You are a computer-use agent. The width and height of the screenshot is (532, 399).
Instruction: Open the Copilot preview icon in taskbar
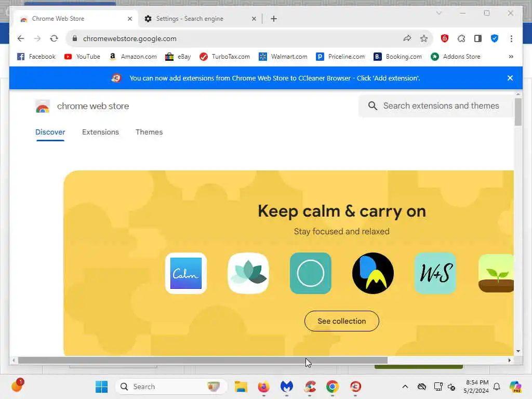[x=515, y=387]
